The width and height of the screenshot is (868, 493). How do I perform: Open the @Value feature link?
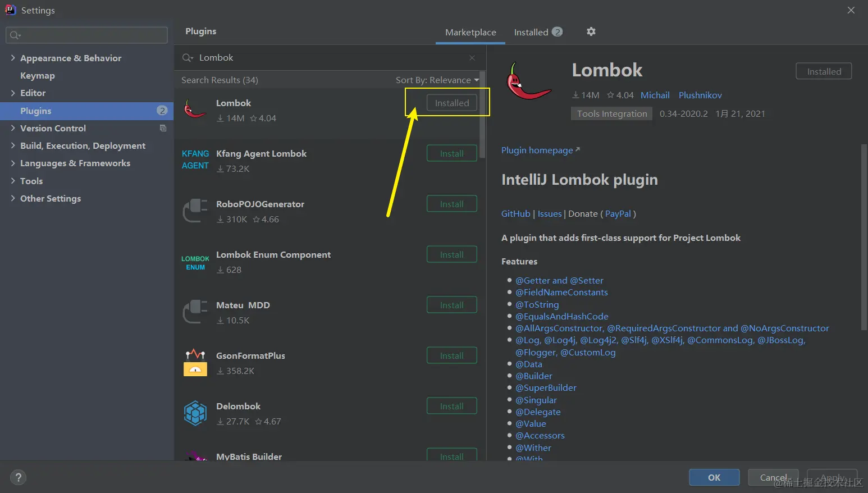pyautogui.click(x=531, y=424)
